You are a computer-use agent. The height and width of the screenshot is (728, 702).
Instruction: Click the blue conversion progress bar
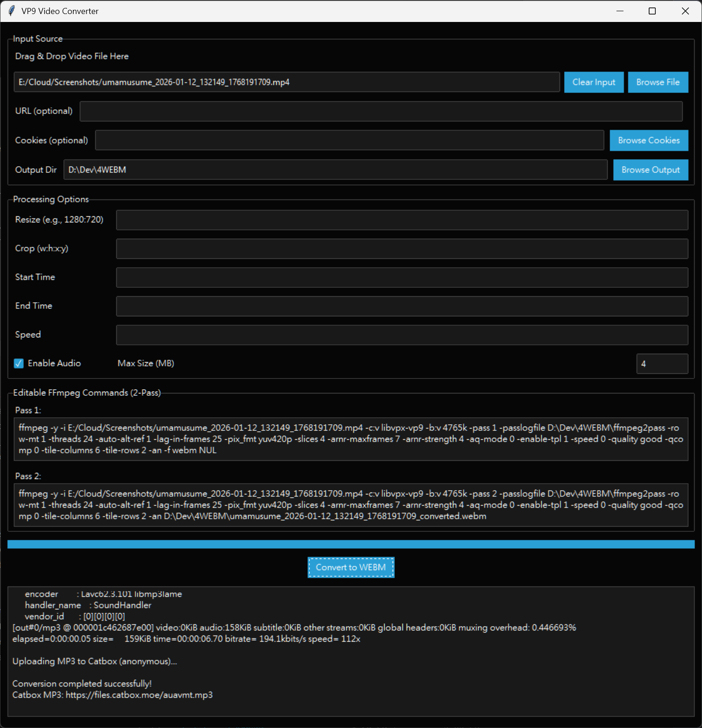pos(351,544)
